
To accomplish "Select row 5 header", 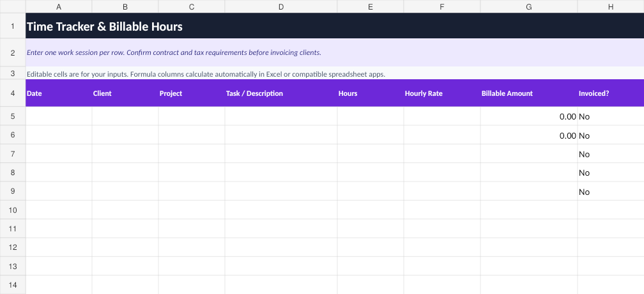I will pyautogui.click(x=13, y=116).
